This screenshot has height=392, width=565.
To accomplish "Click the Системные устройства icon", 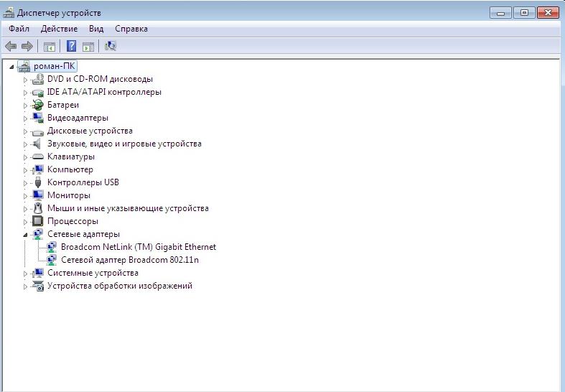I will click(x=37, y=273).
